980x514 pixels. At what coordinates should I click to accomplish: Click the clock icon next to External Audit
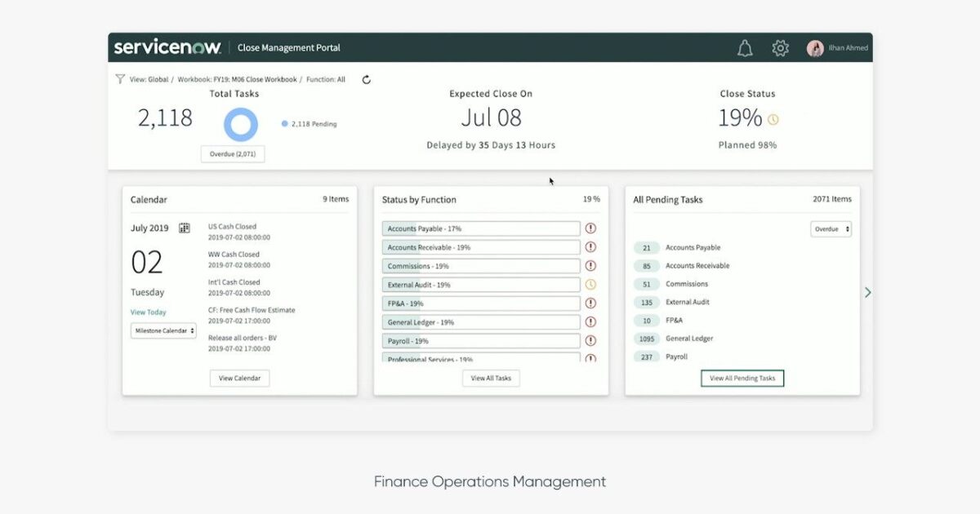pyautogui.click(x=590, y=284)
